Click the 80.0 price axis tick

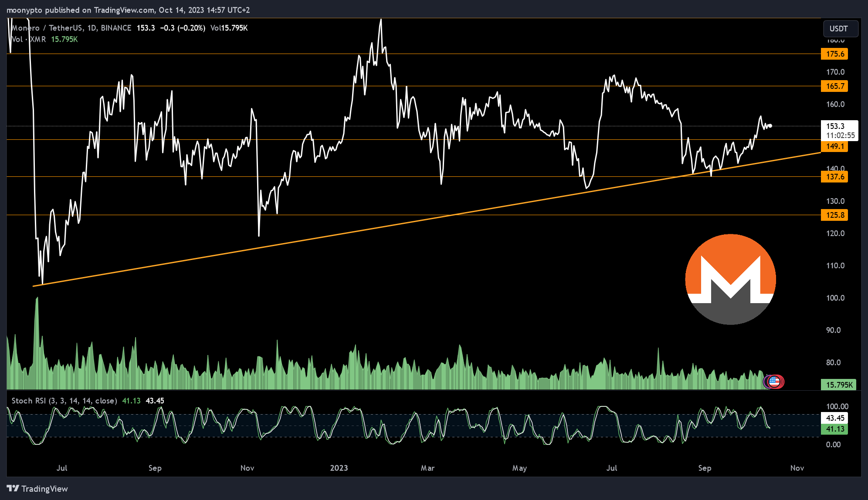coord(833,362)
